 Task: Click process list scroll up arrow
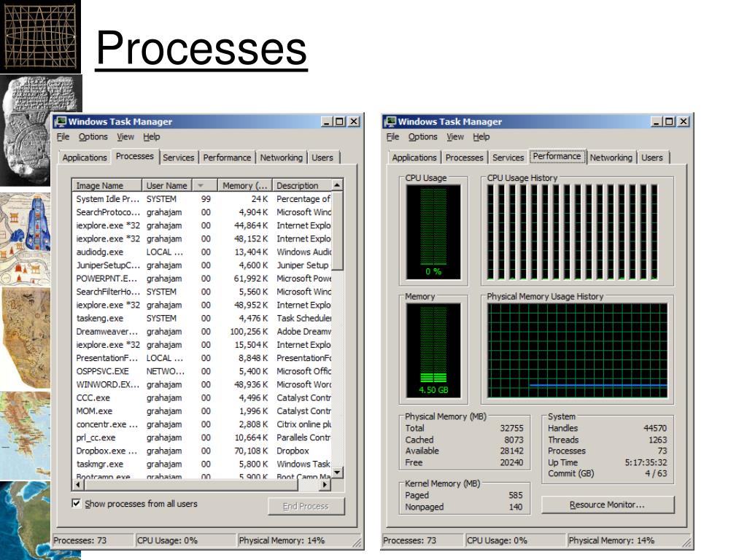point(337,185)
